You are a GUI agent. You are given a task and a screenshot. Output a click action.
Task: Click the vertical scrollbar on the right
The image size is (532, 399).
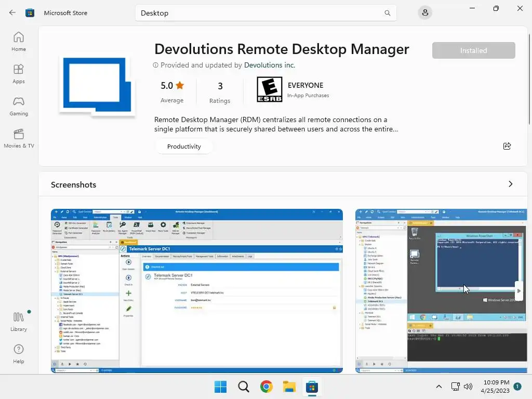tap(529, 79)
